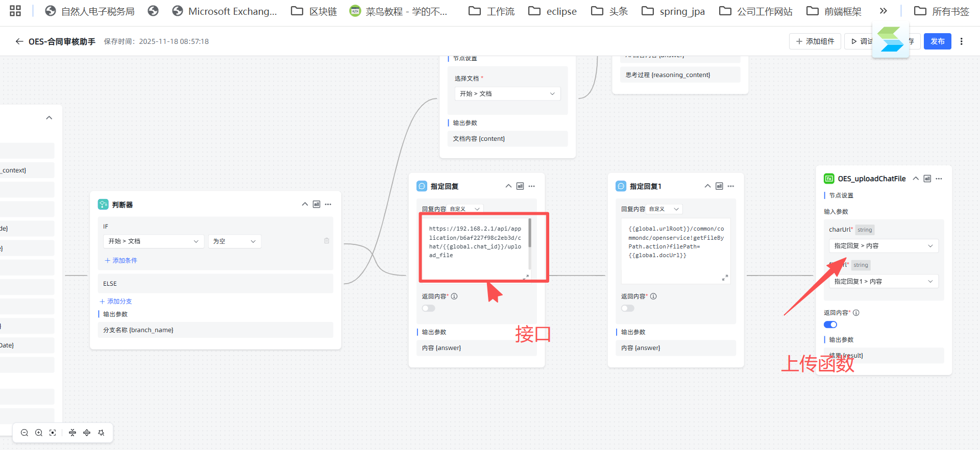Turn on 返回内容 switch in 指定回复1 node
The height and width of the screenshot is (450, 980).
pyautogui.click(x=627, y=308)
